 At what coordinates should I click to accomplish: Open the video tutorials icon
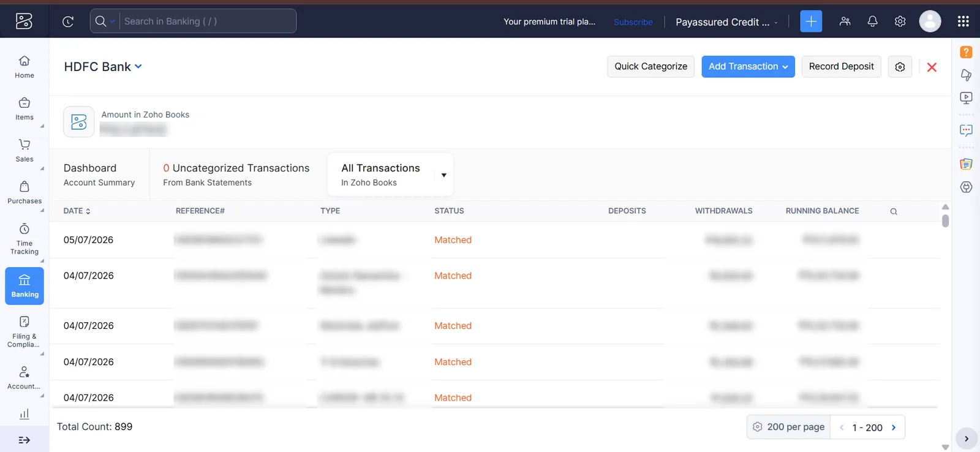(966, 97)
